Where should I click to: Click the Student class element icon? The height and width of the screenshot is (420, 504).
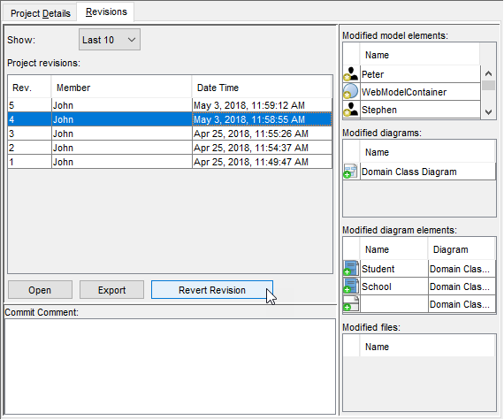[x=351, y=268]
